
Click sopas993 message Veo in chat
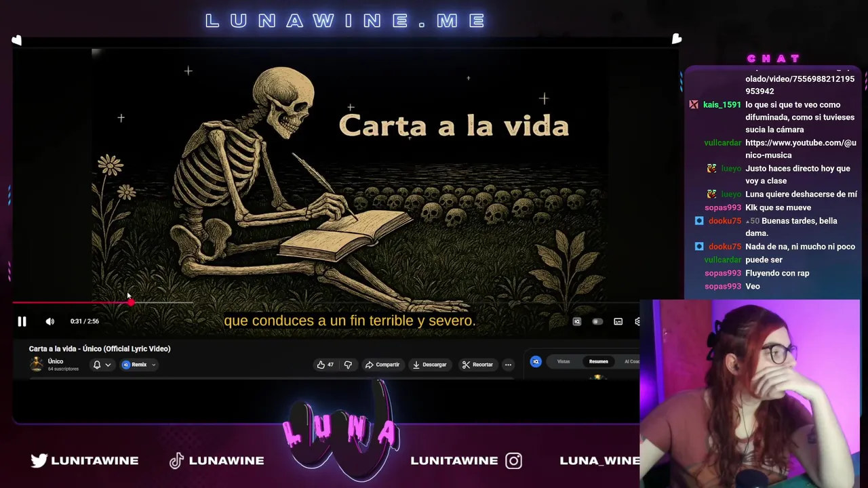point(753,286)
